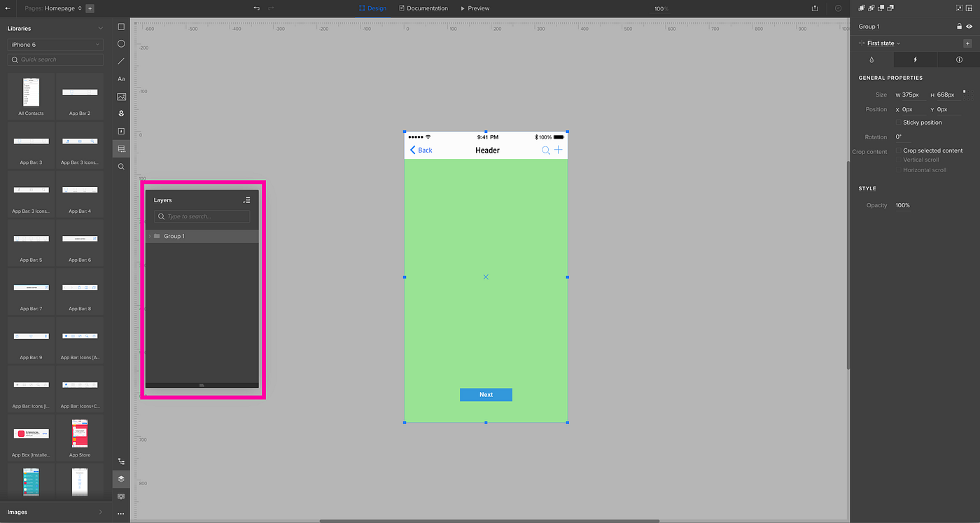
Task: Open the more options ellipsis in toolbar
Action: point(121,513)
